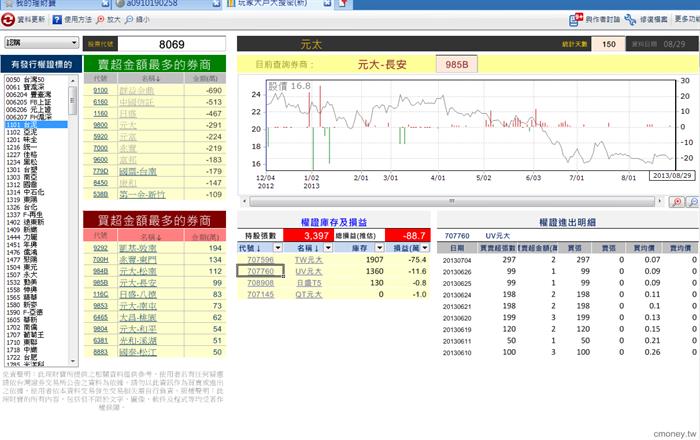Click the 985B broker code box
The image size is (700, 440).
click(457, 64)
